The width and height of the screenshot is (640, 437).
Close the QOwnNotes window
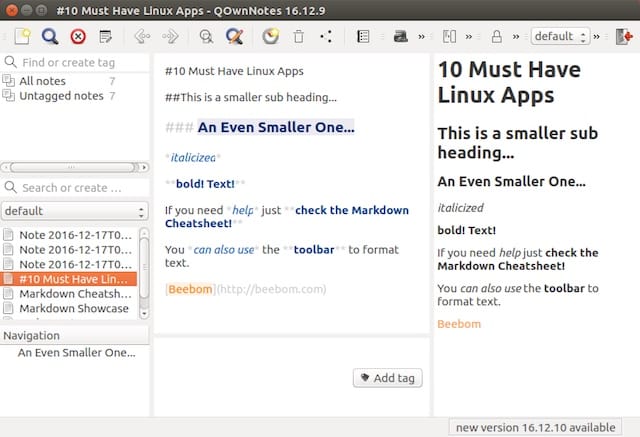coord(12,10)
